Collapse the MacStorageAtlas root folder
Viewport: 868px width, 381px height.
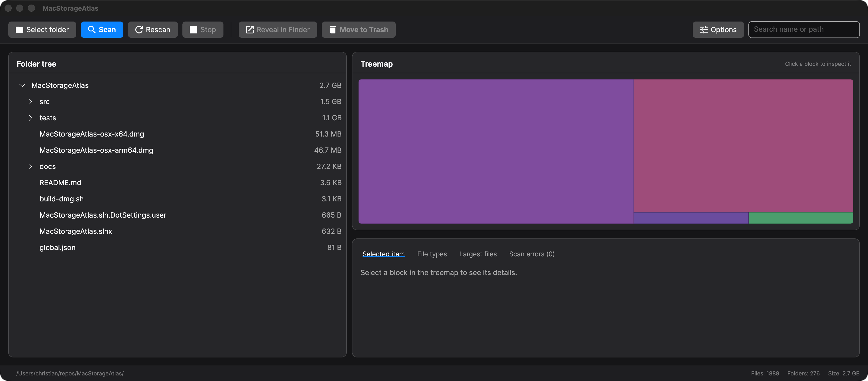[x=22, y=85]
